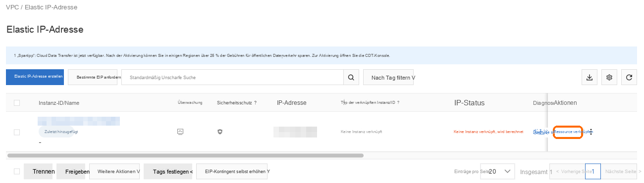Download the EIP list with export icon
The image size is (644, 183).
click(590, 77)
